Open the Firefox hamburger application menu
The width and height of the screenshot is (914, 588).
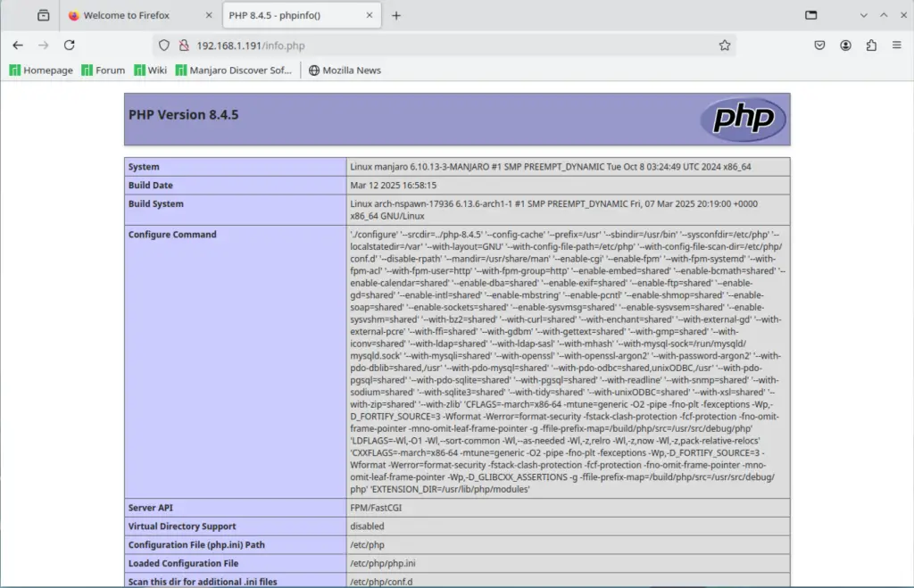tap(897, 45)
